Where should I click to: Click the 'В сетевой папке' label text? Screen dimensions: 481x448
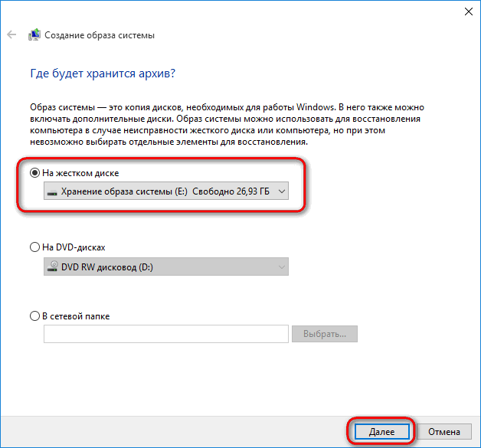tap(76, 316)
